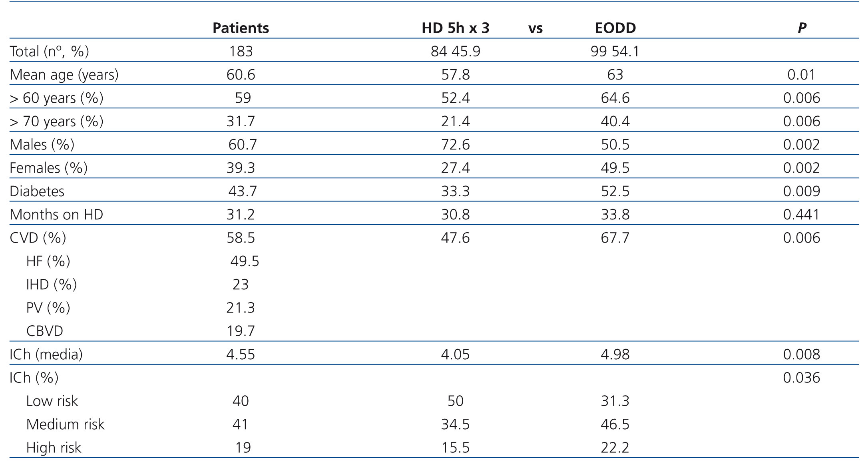Screen dimensions: 868x464
Task: Click the 'Medium risk' sub-row label
Action: (65, 424)
